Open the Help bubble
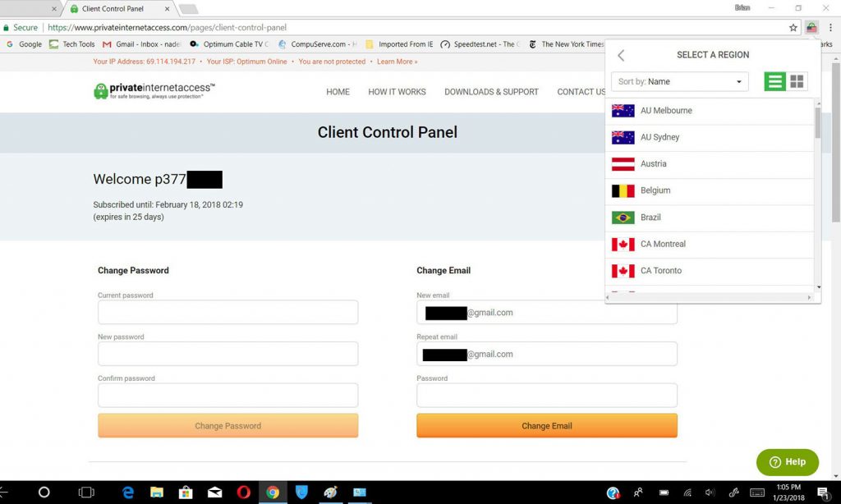This screenshot has width=841, height=504. pyautogui.click(x=786, y=462)
